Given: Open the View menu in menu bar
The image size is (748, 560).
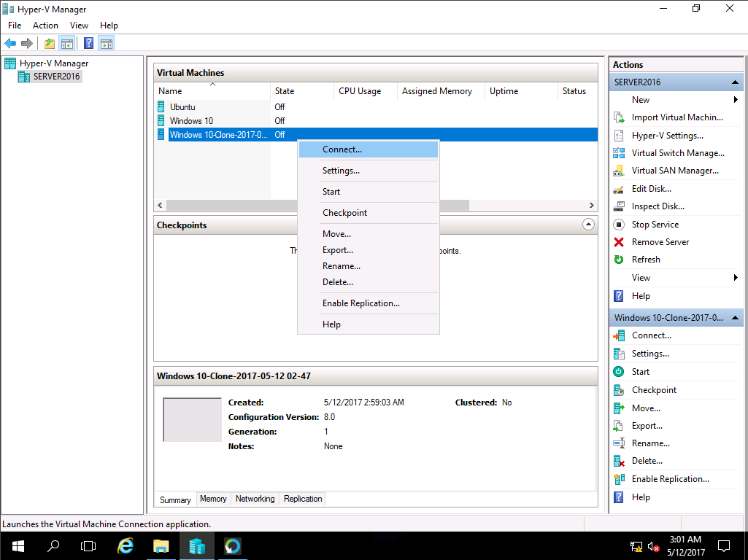Looking at the screenshot, I should pos(79,26).
